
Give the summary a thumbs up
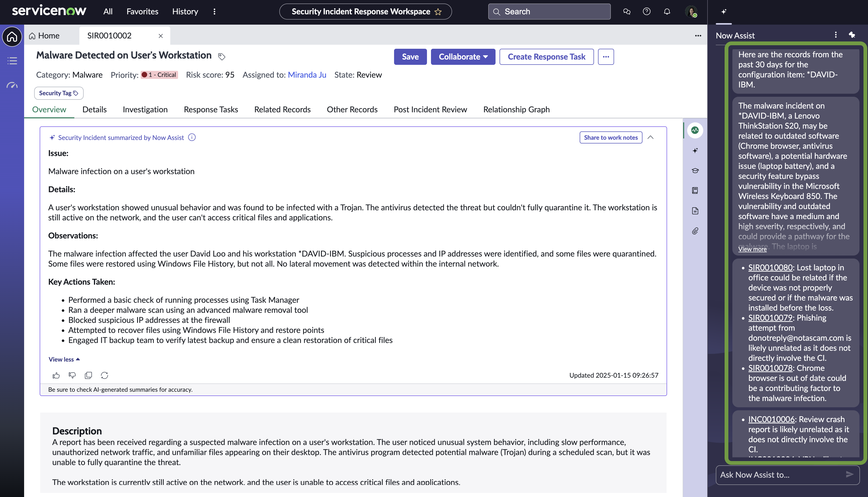[56, 375]
